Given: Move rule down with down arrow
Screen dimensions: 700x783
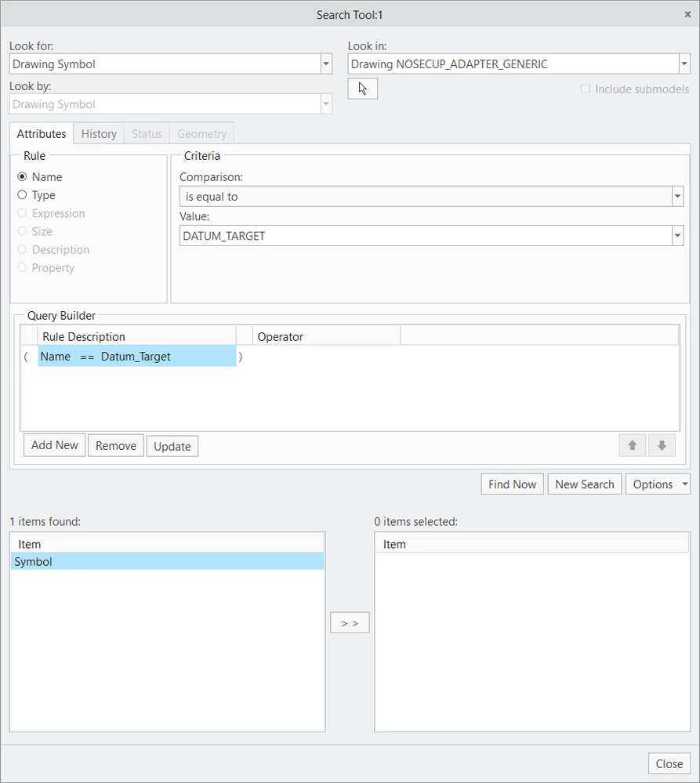Looking at the screenshot, I should coord(662,445).
